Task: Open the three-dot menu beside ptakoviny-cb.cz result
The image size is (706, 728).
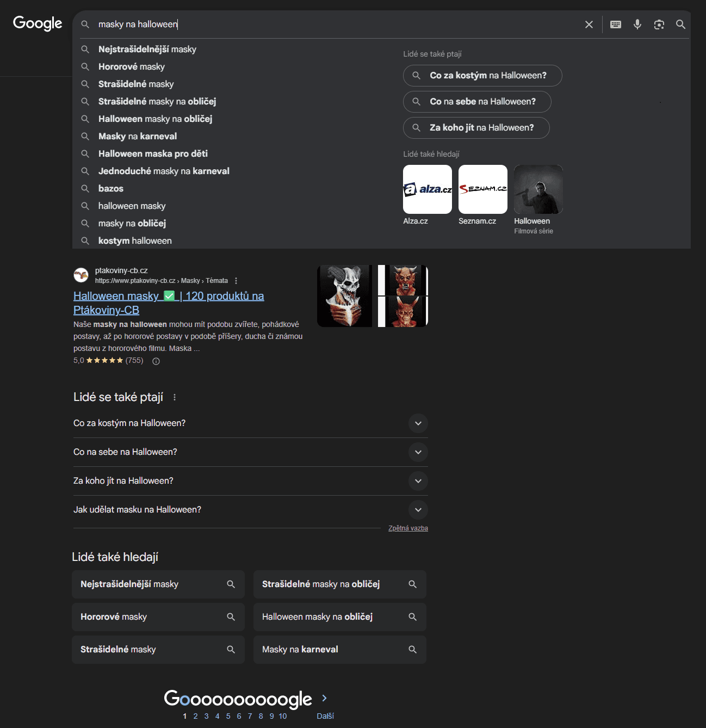Action: point(236,281)
